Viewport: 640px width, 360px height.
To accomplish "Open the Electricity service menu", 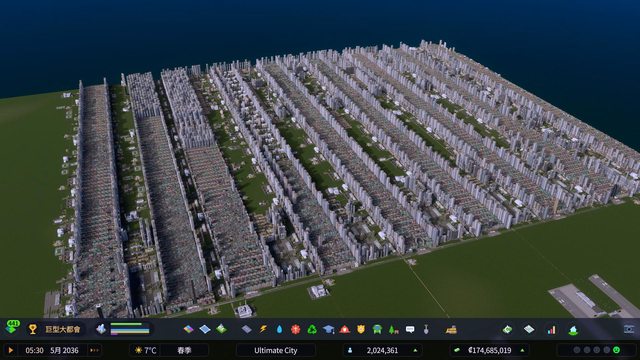I will (x=263, y=329).
